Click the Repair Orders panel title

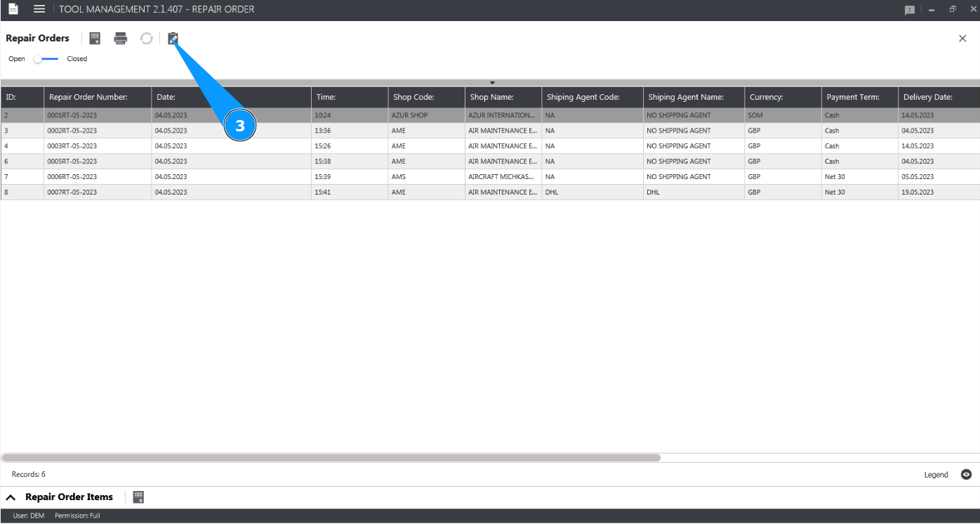(38, 39)
